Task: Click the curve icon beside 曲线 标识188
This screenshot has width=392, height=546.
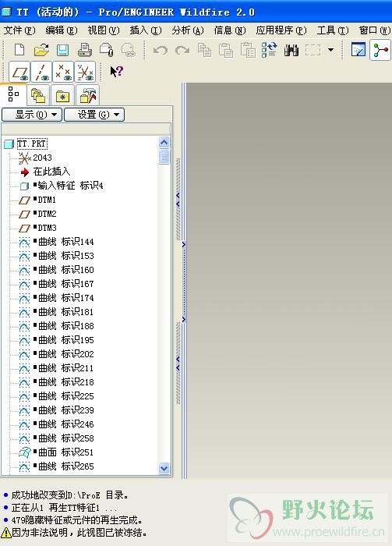Action: tap(24, 326)
